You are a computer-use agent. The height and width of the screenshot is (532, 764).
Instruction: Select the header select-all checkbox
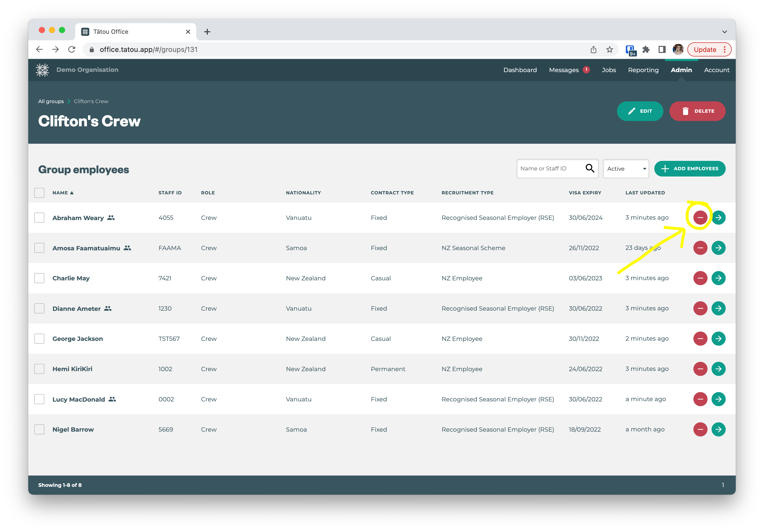click(x=39, y=193)
